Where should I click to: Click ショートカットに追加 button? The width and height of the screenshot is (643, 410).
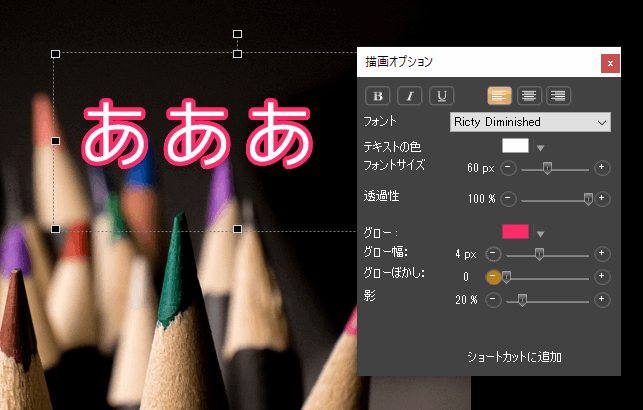[x=514, y=357]
